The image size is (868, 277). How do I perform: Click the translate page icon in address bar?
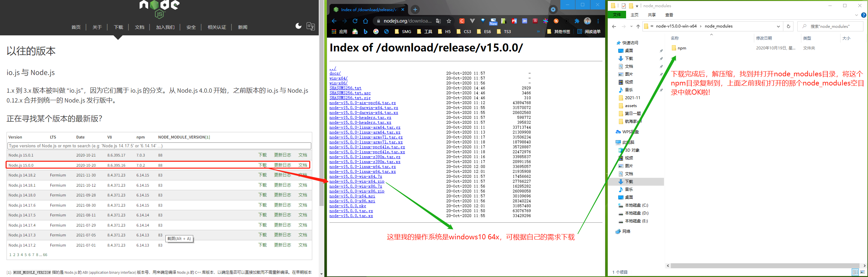(438, 21)
